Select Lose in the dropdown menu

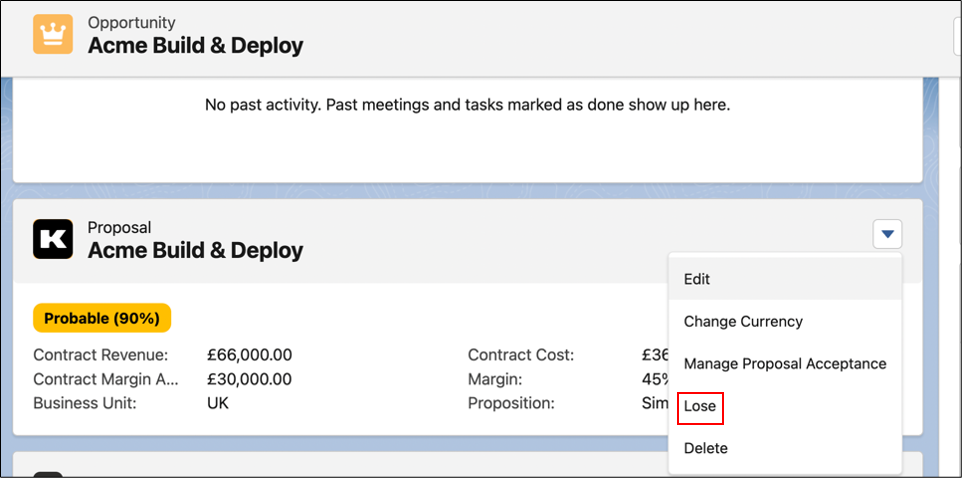[x=785, y=406]
